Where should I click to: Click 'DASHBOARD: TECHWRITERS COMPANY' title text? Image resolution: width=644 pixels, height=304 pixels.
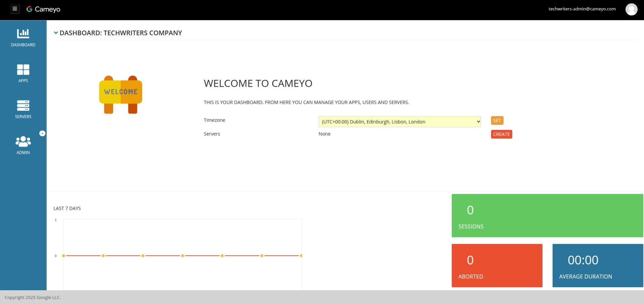[x=121, y=33]
